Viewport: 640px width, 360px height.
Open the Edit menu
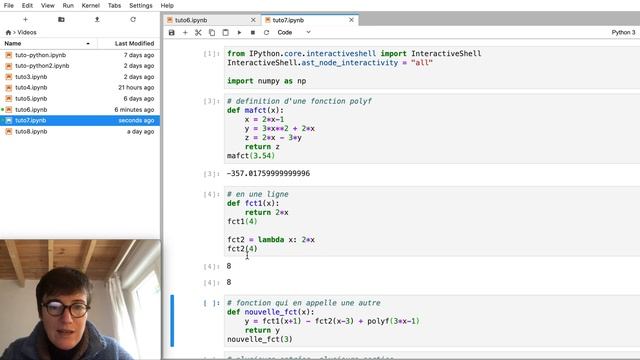[x=27, y=5]
